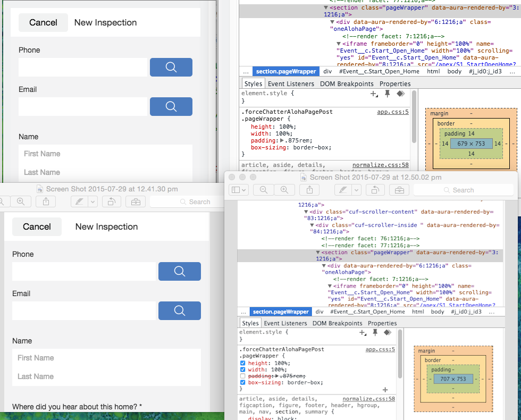This screenshot has height=420, width=521.
Task: Click Zoom In in the 12.50.02 Preview window
Action: pyautogui.click(x=284, y=190)
